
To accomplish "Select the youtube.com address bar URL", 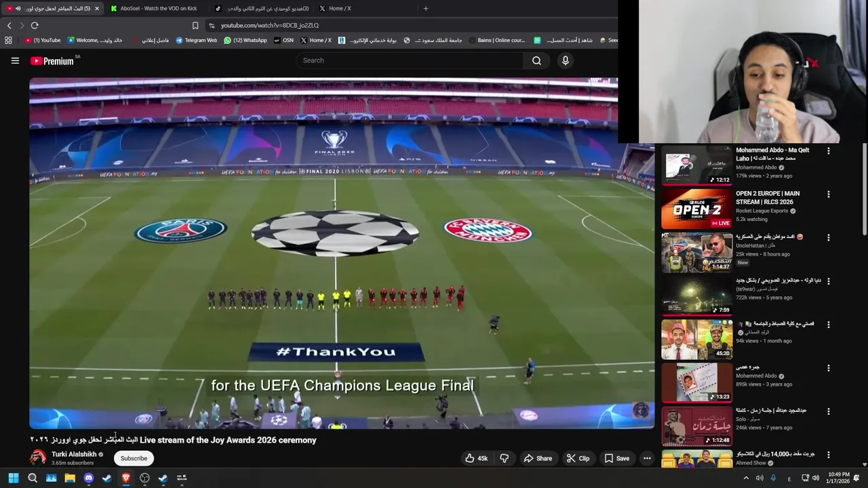I will tap(269, 25).
